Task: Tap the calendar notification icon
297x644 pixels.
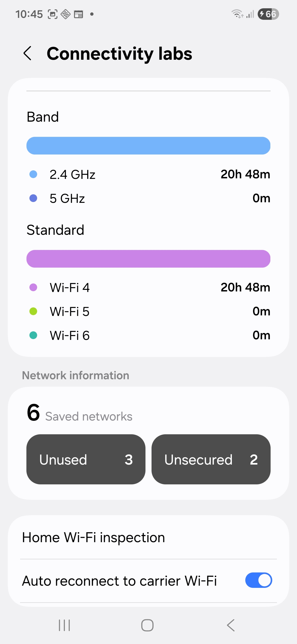Action: (x=78, y=14)
